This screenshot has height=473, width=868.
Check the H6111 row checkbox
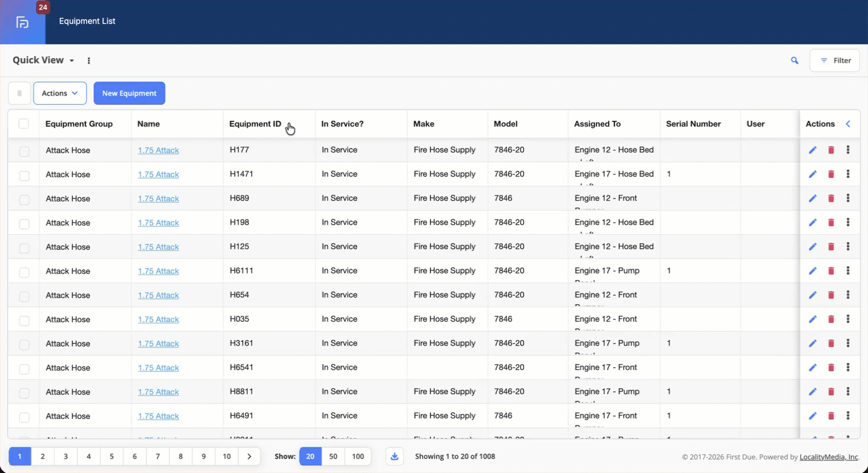point(24,272)
